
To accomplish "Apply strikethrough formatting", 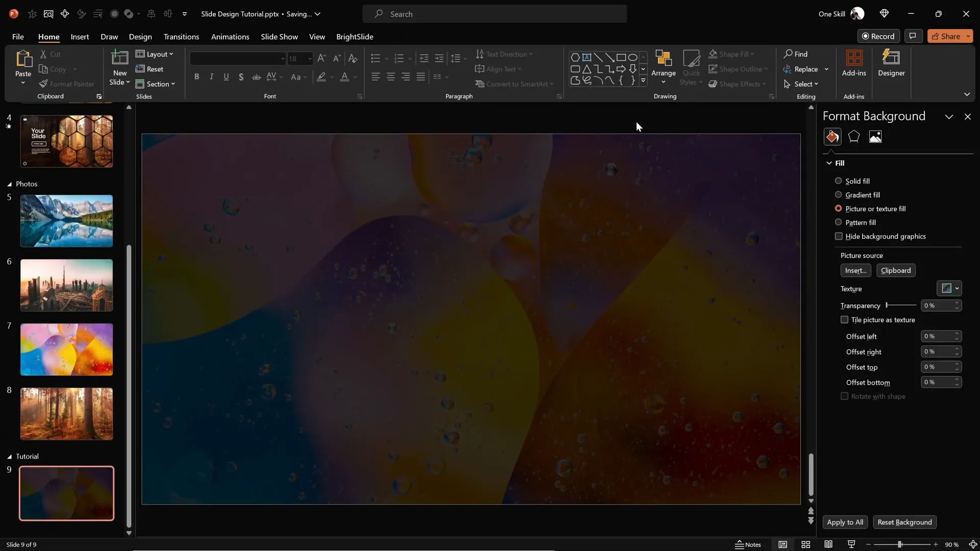I will 256,77.
